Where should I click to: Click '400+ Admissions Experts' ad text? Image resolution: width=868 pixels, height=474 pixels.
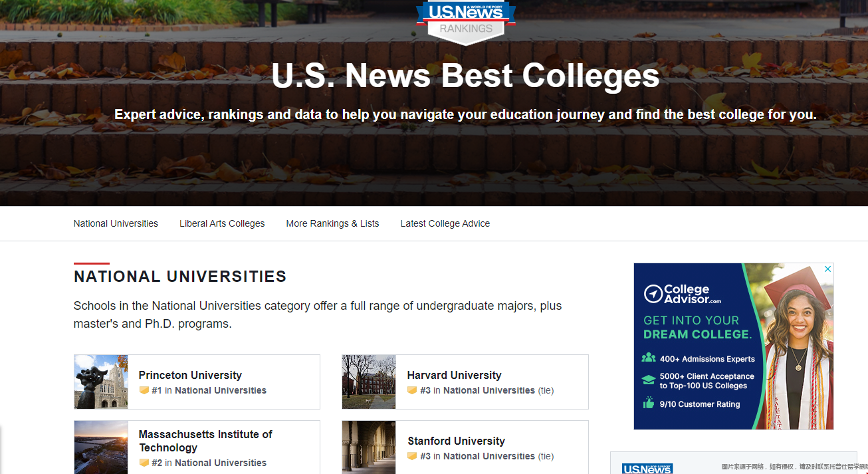[707, 359]
